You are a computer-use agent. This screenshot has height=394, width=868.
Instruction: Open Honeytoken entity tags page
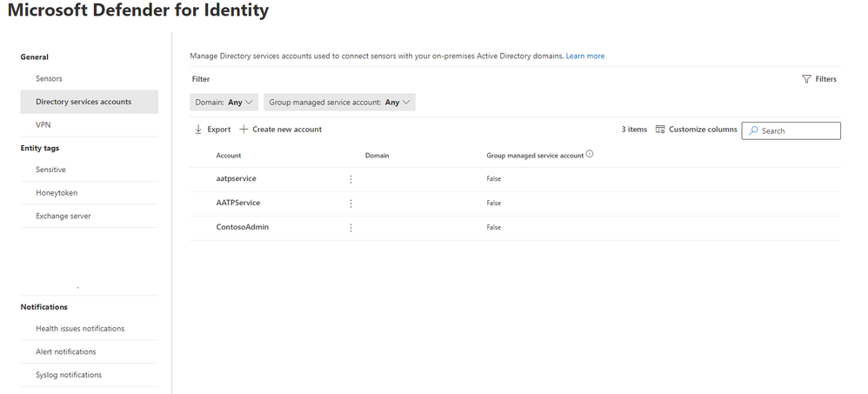click(x=57, y=193)
